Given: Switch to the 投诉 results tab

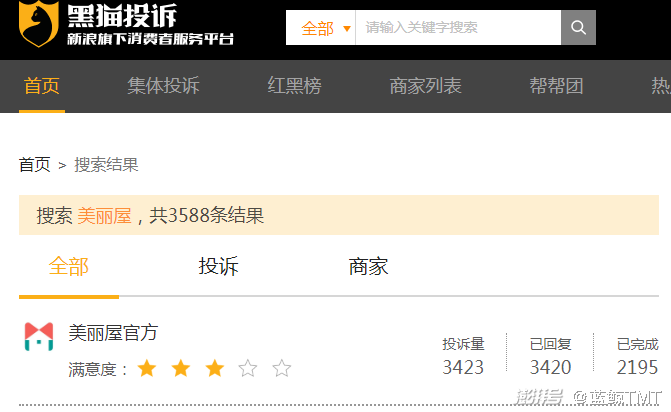Looking at the screenshot, I should (218, 267).
